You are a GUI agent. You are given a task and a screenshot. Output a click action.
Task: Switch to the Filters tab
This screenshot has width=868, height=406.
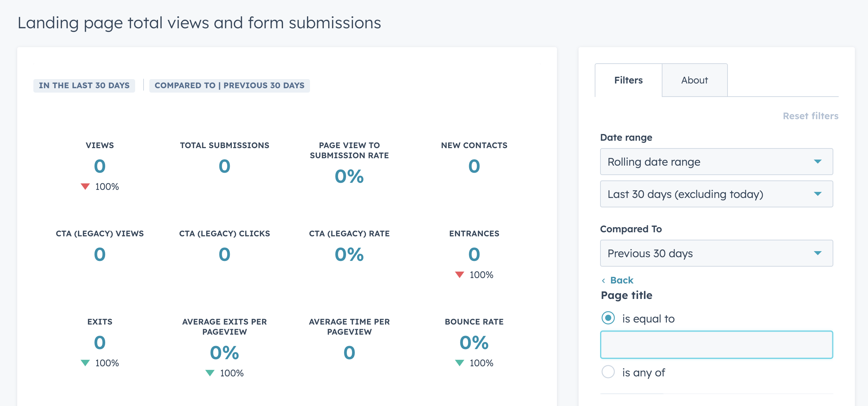[x=628, y=80]
